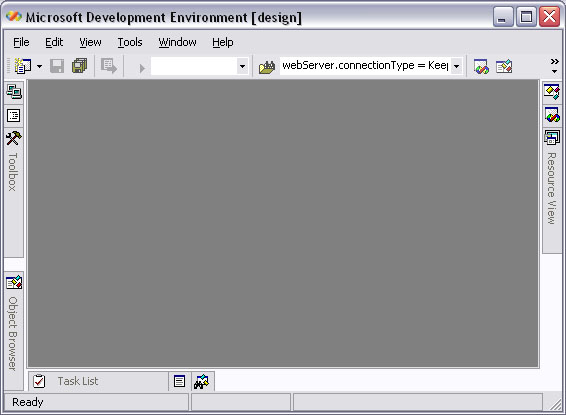Open the Object Browser side tab
The image size is (566, 415).
click(x=14, y=330)
